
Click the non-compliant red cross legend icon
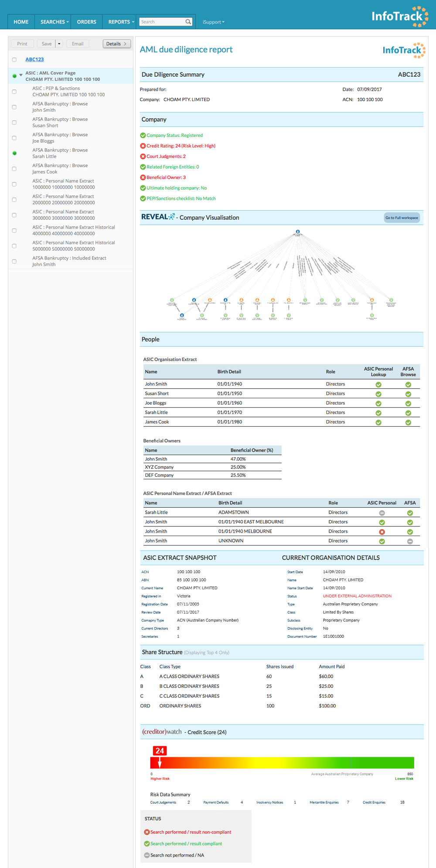[147, 832]
